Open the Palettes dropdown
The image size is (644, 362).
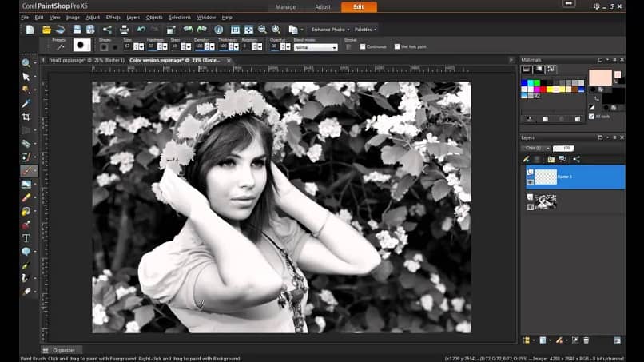[365, 30]
